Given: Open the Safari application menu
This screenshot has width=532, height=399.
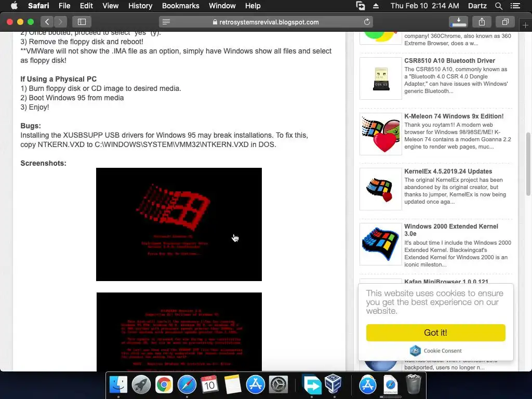Looking at the screenshot, I should [x=38, y=6].
